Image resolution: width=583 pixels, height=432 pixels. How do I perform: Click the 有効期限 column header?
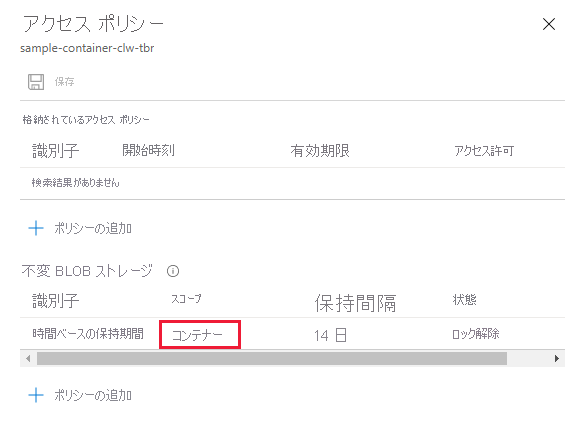(320, 151)
